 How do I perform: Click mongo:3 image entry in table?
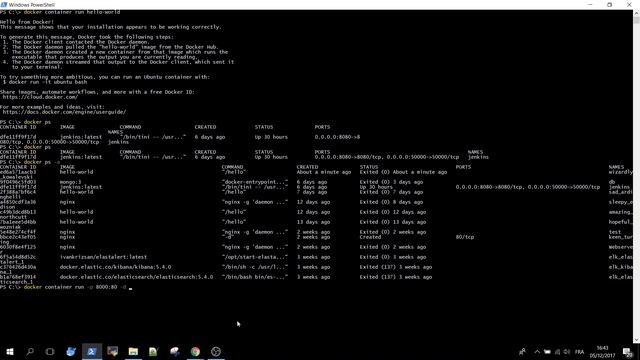pos(71,182)
